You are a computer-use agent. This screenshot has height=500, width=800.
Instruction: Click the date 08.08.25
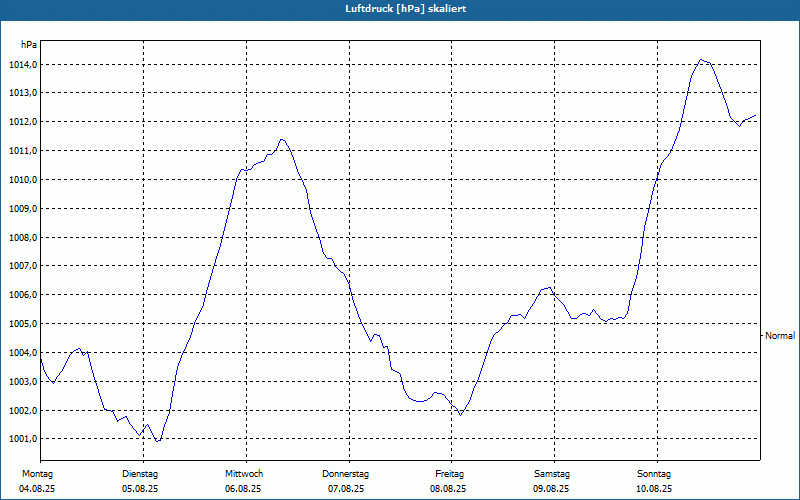coord(448,489)
